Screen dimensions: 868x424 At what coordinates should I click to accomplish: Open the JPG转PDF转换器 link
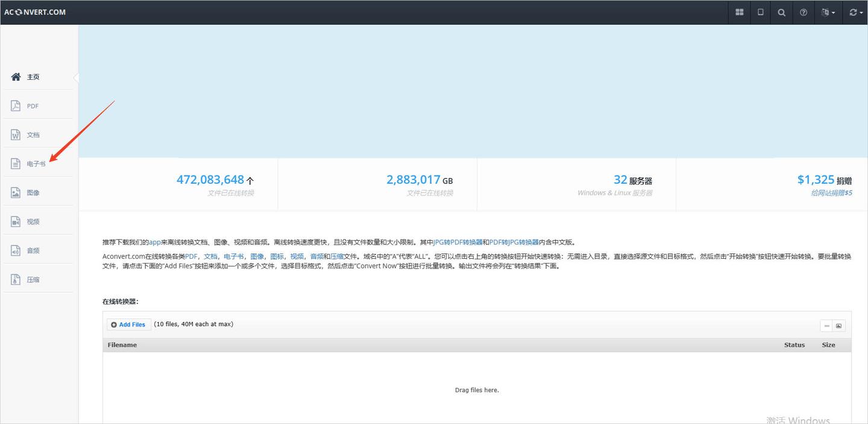[x=457, y=242]
